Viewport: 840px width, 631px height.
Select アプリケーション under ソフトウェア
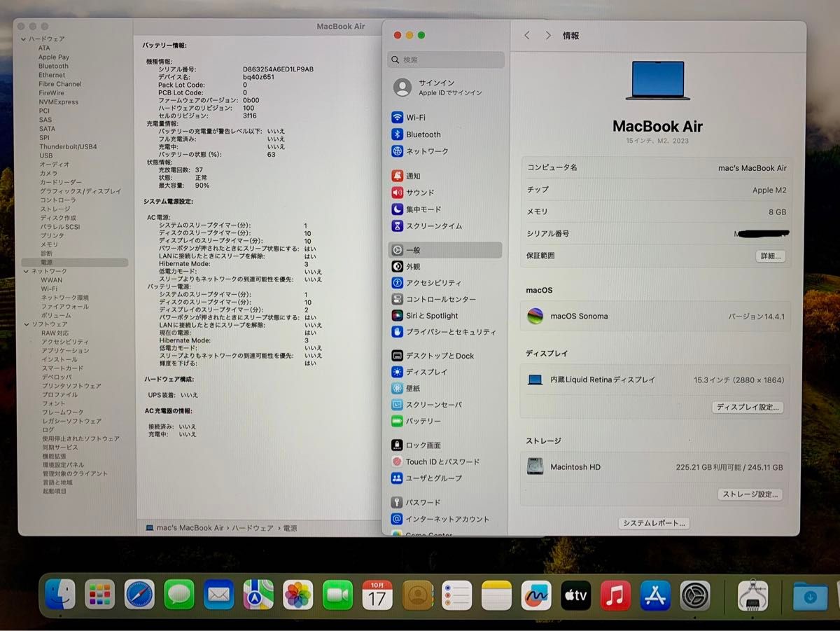[65, 351]
